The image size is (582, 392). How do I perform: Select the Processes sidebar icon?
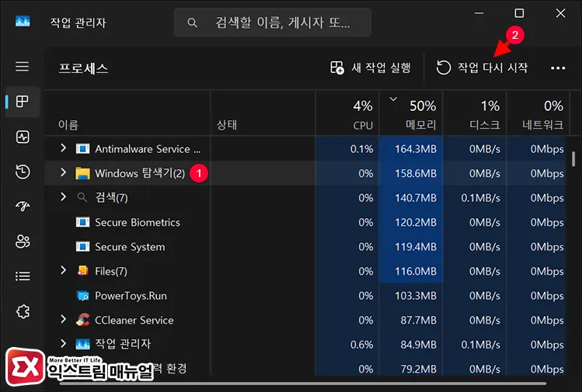[x=23, y=101]
